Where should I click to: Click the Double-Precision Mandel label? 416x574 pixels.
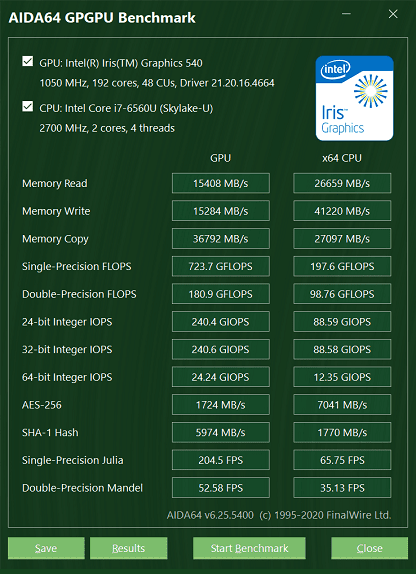82,488
